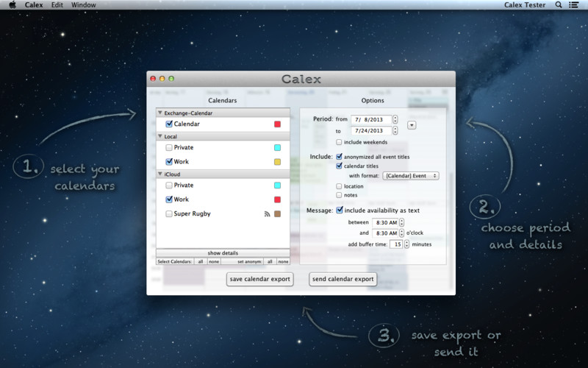Open the Edit menu
Image resolution: width=588 pixels, height=368 pixels.
(x=57, y=5)
